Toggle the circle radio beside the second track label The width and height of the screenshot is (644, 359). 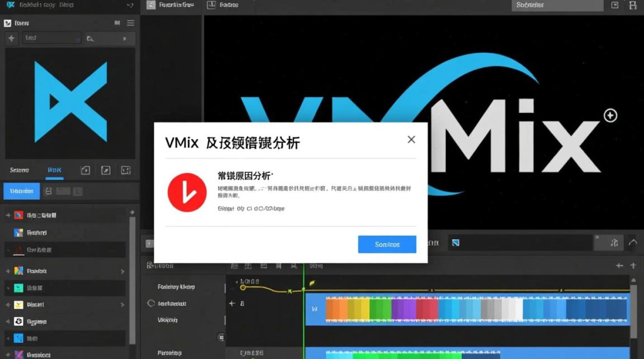tap(151, 303)
